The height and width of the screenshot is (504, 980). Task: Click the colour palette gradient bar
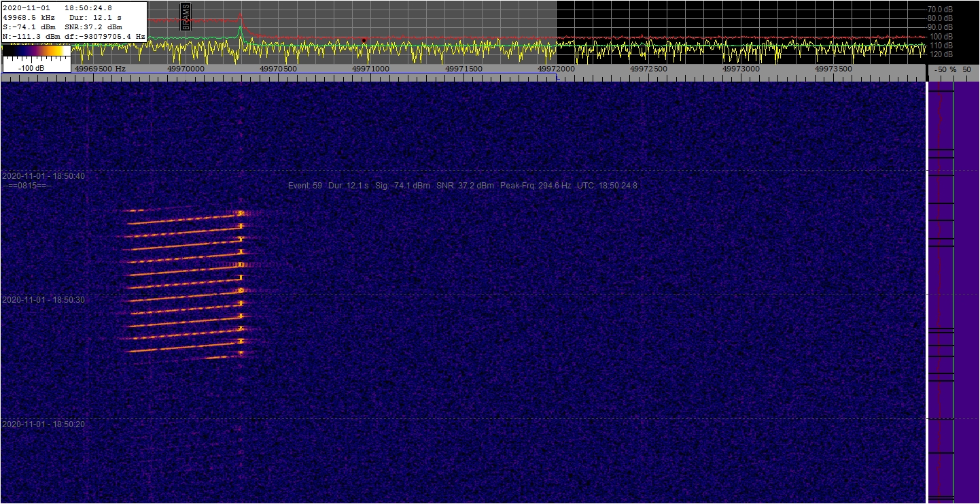36,50
